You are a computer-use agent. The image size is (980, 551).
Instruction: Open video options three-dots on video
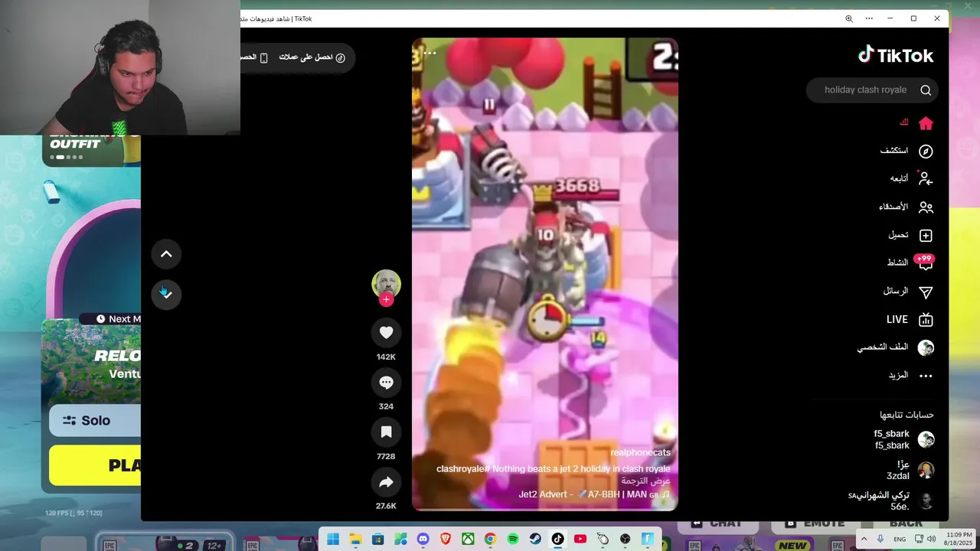430,53
